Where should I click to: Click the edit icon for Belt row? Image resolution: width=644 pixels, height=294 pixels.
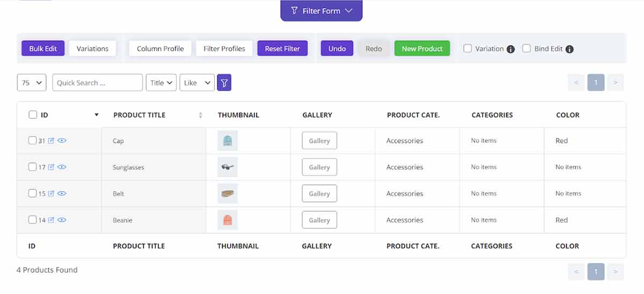[x=52, y=193]
